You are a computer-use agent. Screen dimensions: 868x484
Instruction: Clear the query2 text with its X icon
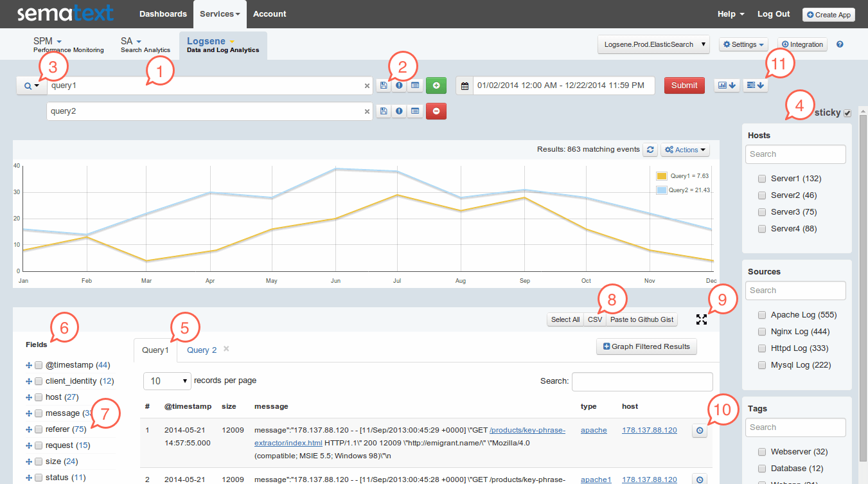pyautogui.click(x=368, y=111)
